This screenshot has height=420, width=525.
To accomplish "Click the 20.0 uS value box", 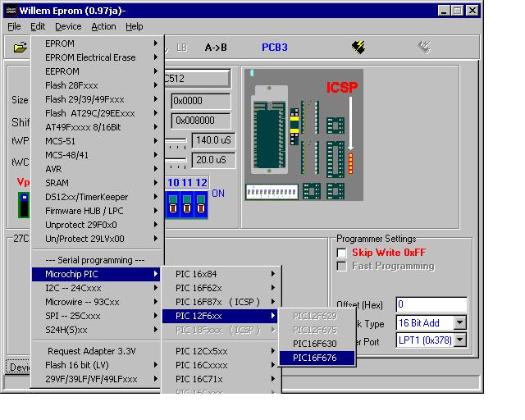I will click(x=213, y=160).
